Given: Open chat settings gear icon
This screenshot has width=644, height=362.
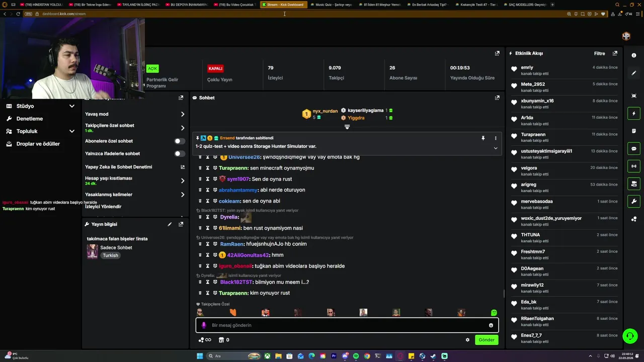Looking at the screenshot, I should point(467,340).
